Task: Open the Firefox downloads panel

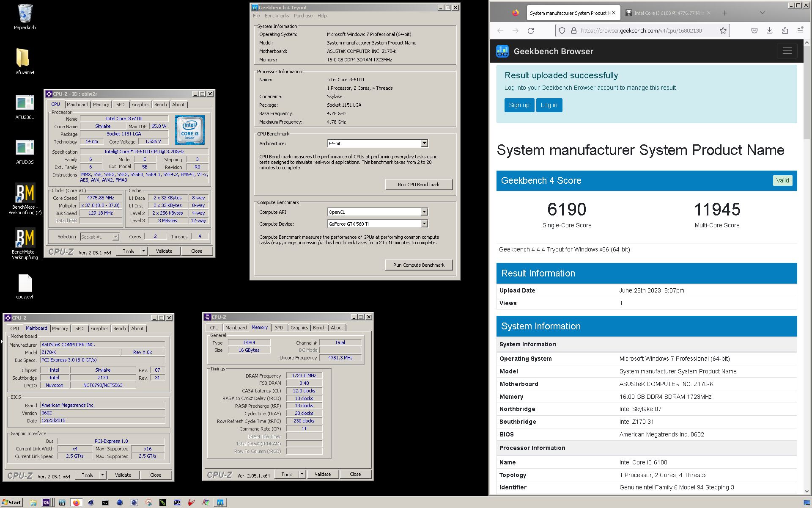Action: [769, 30]
